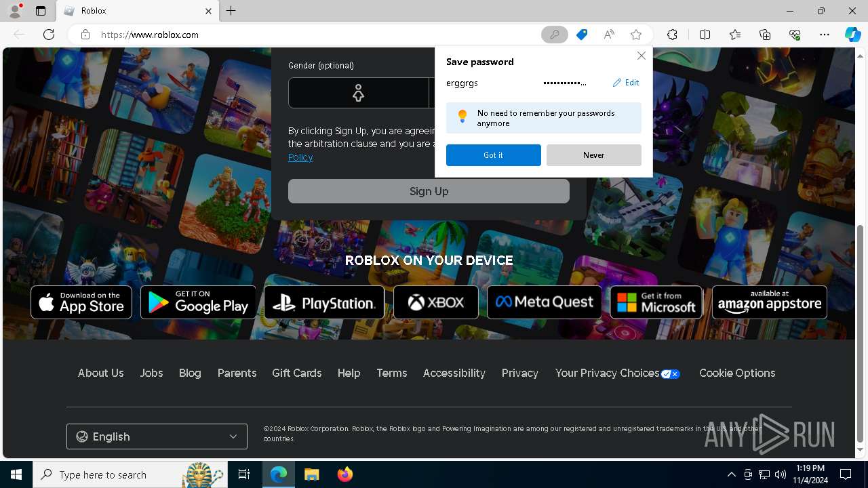
Task: Open the Windows Start menu
Action: coord(16,474)
